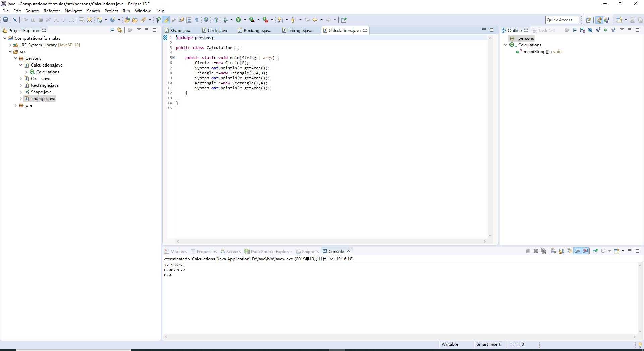
Task: Click Clear Console icon
Action: (554, 251)
